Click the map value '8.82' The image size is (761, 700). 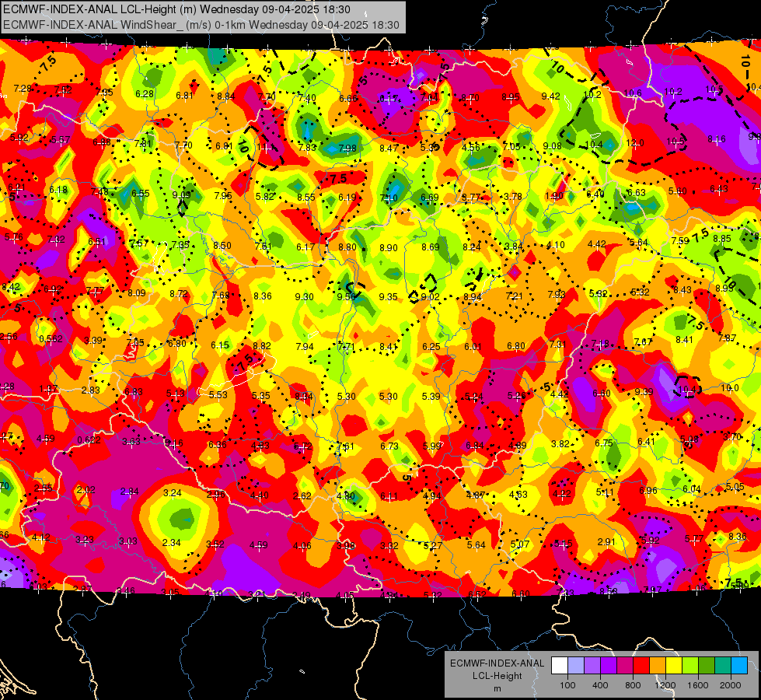coord(262,346)
